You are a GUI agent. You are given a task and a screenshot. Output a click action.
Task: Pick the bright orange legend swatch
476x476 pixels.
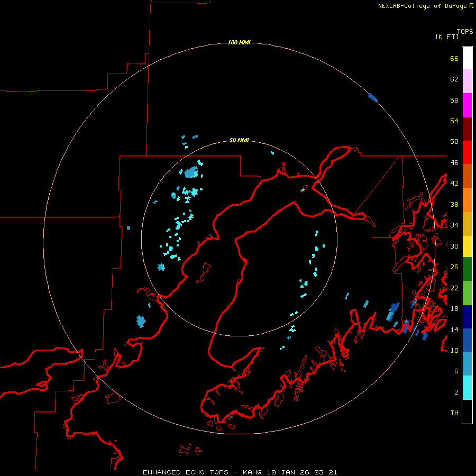click(x=467, y=200)
